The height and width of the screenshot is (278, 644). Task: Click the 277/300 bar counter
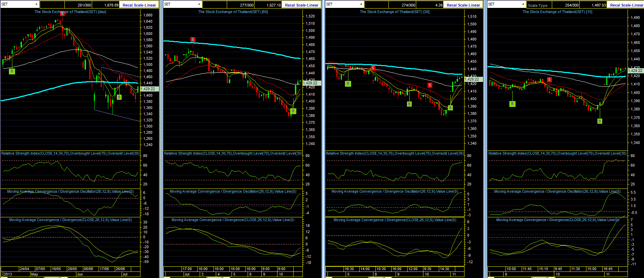pos(247,5)
